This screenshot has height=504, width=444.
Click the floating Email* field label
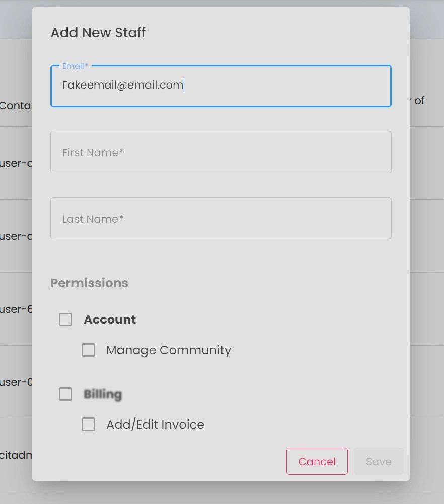[75, 66]
